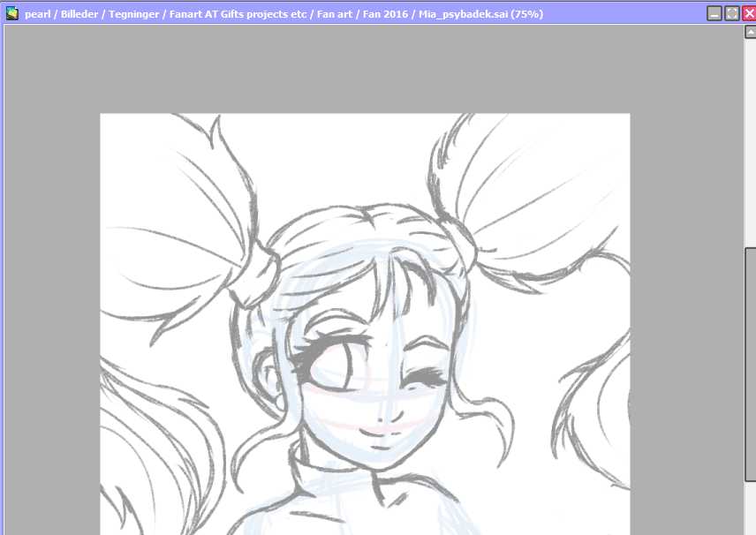The height and width of the screenshot is (535, 756).
Task: Click the character's open left eye on canvas
Action: [335, 365]
